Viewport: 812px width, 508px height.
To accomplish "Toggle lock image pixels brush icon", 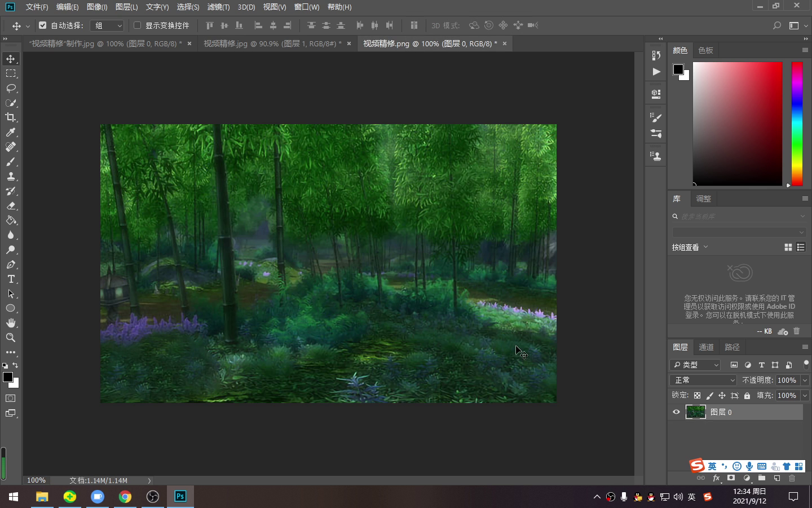I will [710, 396].
